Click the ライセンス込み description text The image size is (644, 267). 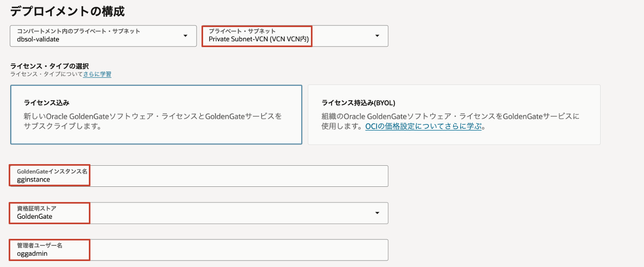click(x=153, y=121)
